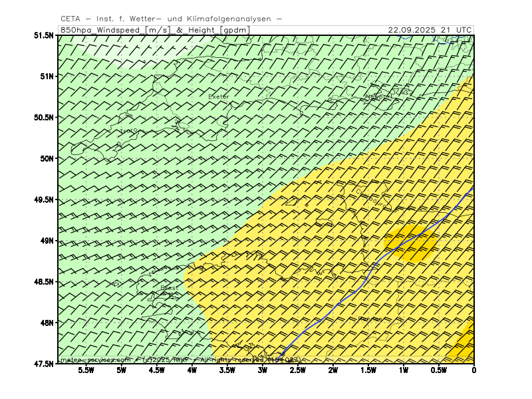Click the 1.5W longitude label
532x399 pixels.
click(x=368, y=370)
